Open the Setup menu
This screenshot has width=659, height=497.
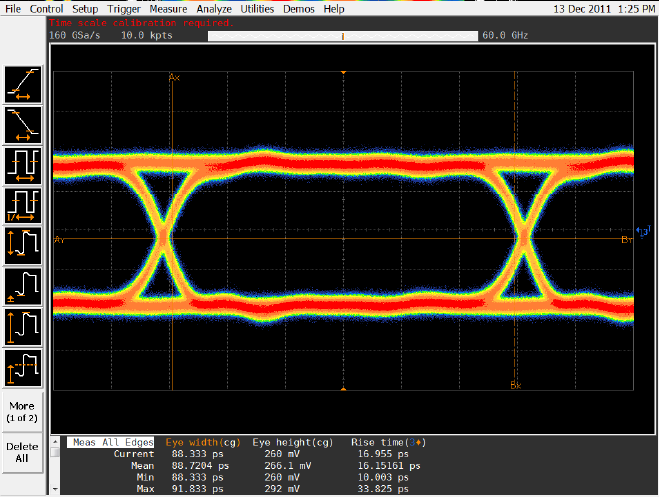pos(85,8)
